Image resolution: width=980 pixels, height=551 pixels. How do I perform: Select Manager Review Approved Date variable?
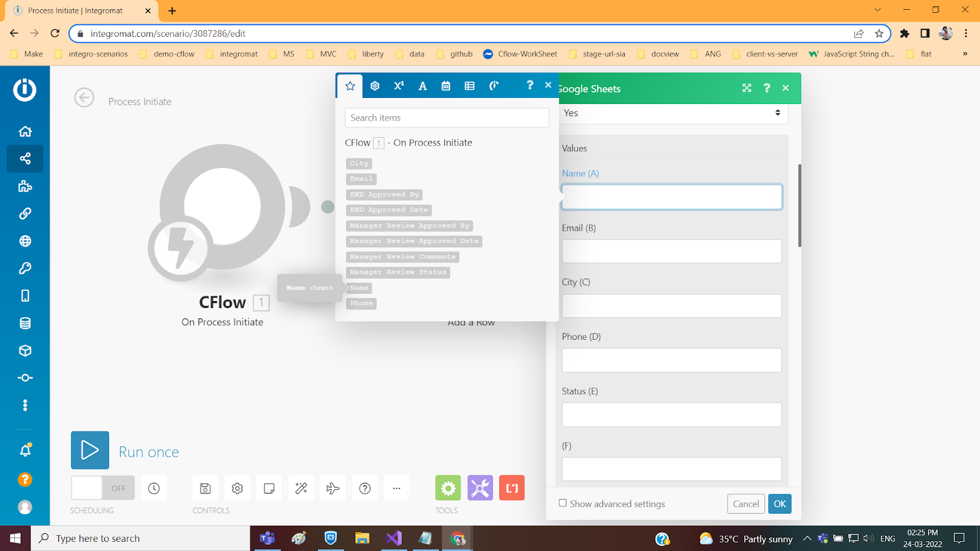tap(414, 241)
